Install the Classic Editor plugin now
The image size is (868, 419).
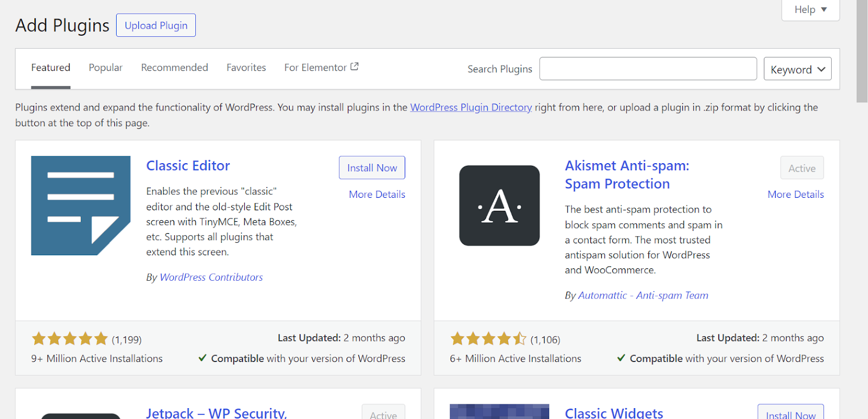[x=372, y=168]
